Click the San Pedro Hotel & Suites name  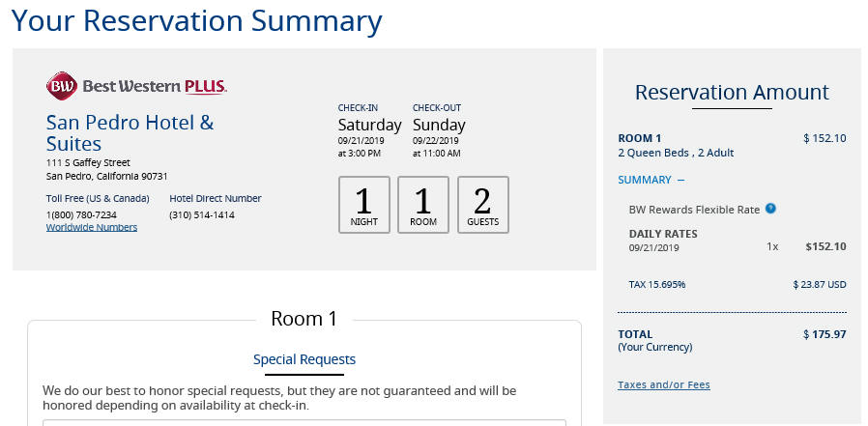point(130,132)
